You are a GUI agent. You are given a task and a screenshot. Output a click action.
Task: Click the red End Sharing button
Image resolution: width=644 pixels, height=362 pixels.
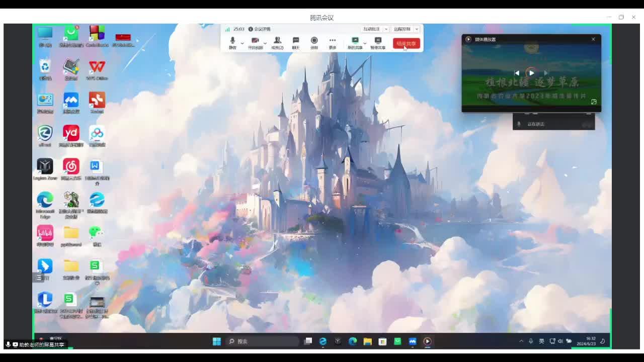(x=406, y=43)
